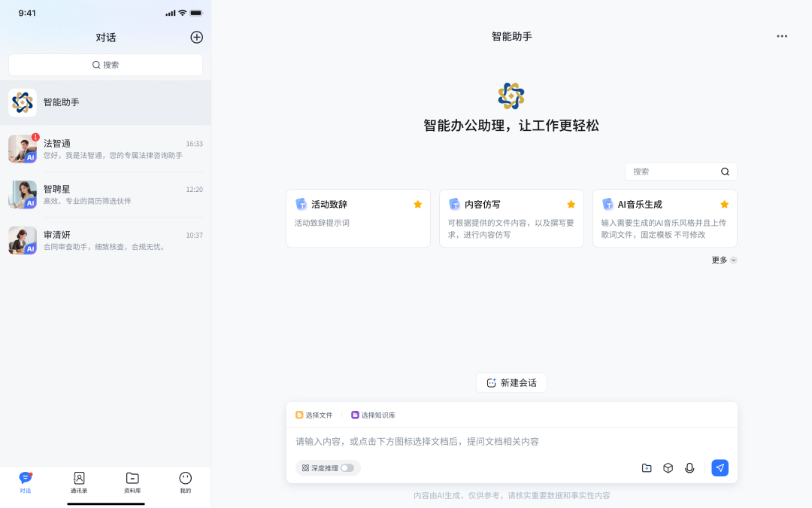This screenshot has width=812, height=508.
Task: Click the battery icon in status bar
Action: coord(196,13)
